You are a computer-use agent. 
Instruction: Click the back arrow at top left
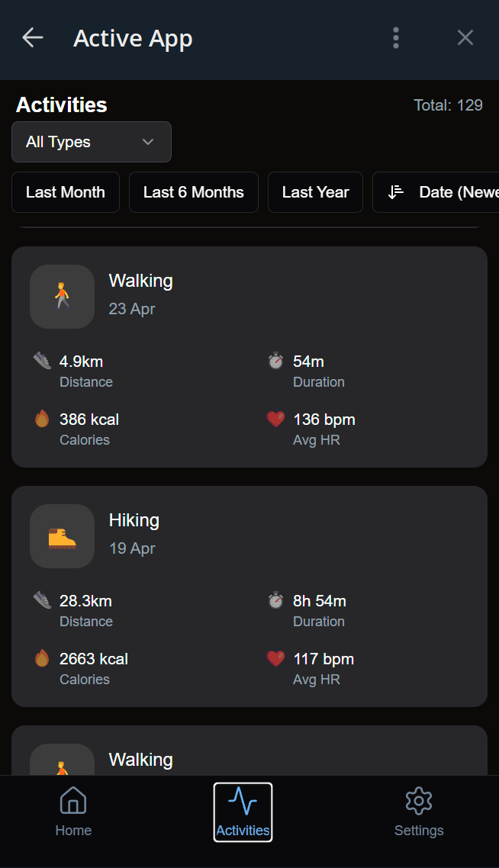[x=32, y=37]
